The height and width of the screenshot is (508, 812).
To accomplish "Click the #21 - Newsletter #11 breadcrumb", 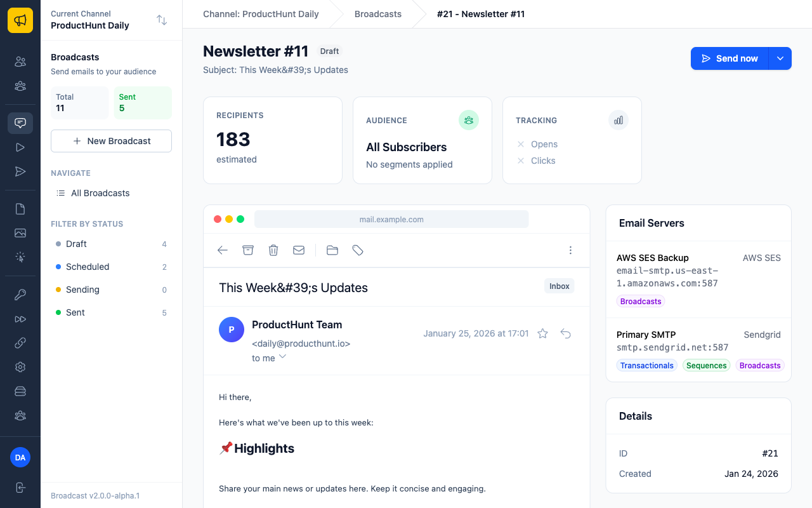I will [481, 14].
